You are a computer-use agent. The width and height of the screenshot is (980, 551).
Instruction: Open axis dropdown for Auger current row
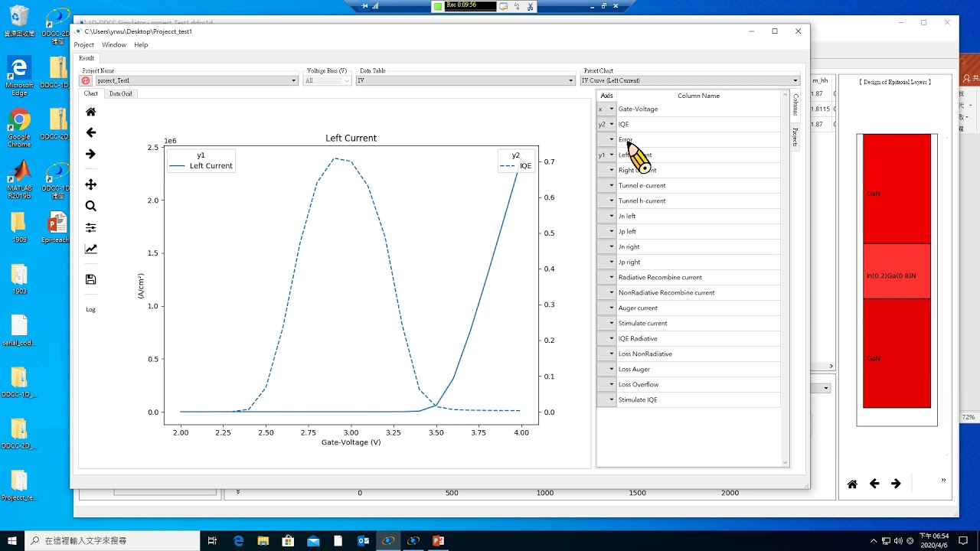606,308
